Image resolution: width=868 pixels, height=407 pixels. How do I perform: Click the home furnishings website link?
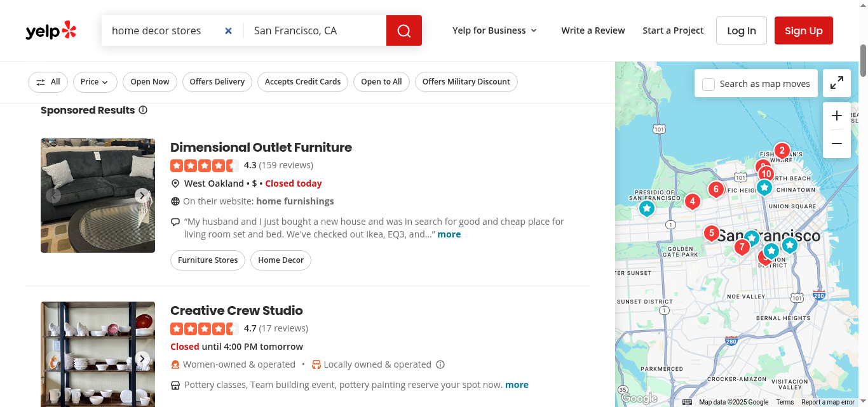pos(295,201)
